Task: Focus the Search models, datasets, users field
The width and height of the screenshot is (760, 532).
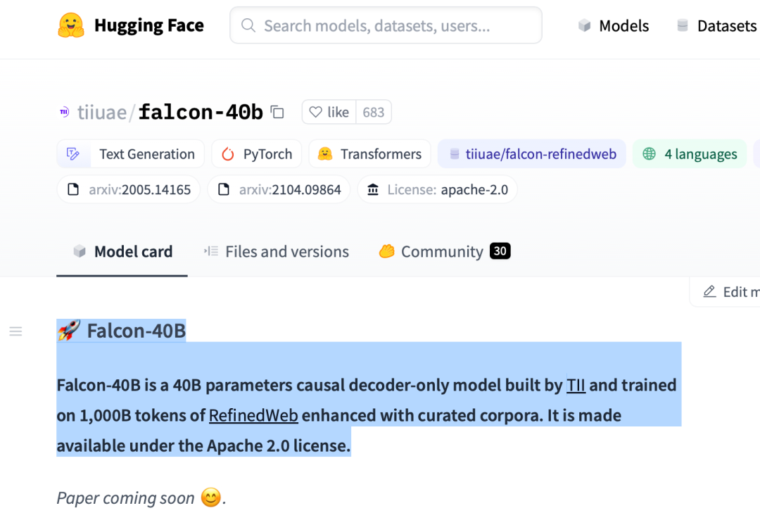Action: tap(386, 25)
